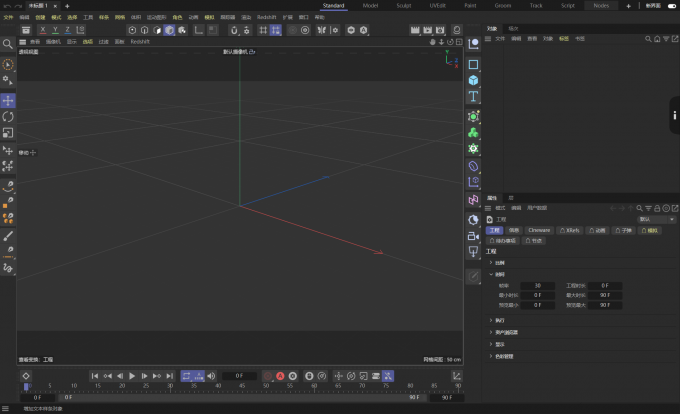This screenshot has width=680, height=414.
Task: Open the cloner MoGraph icon
Action: coord(473,133)
